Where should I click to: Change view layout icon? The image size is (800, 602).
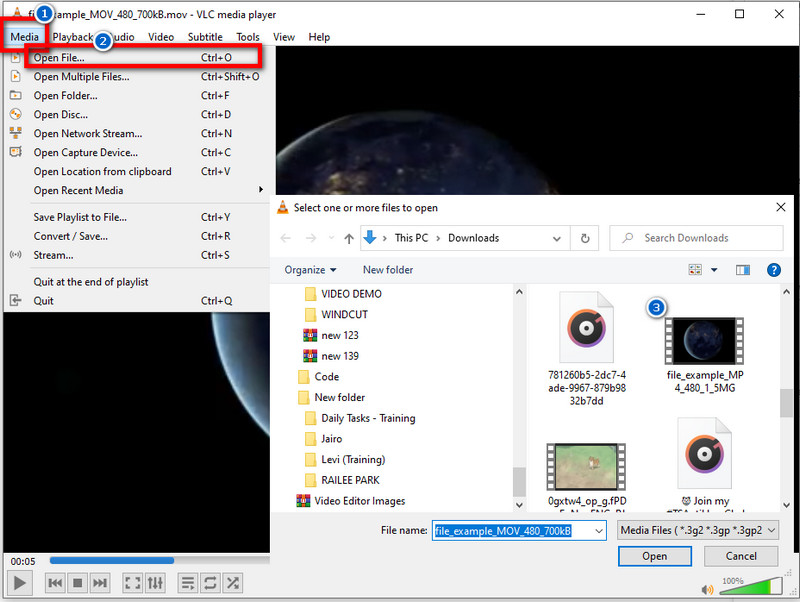click(x=695, y=269)
